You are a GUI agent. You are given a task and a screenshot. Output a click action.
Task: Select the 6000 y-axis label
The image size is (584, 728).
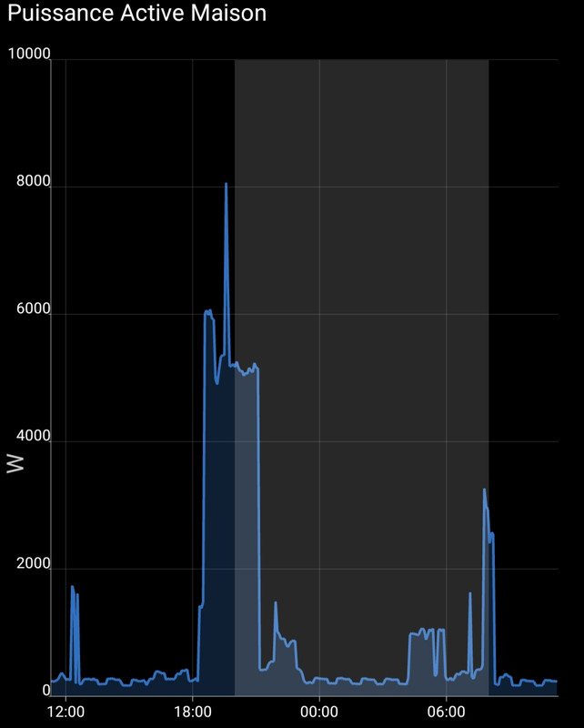[x=33, y=308]
